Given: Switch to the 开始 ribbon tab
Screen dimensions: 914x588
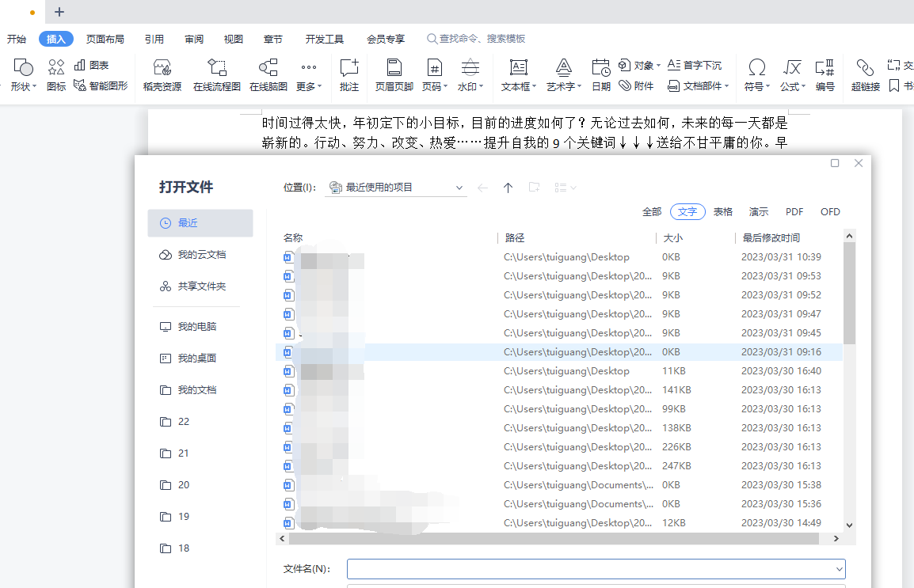Looking at the screenshot, I should coord(17,39).
